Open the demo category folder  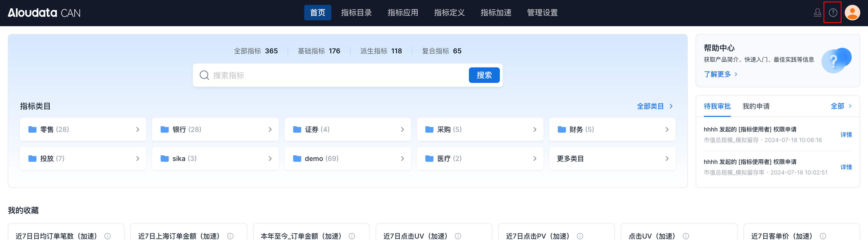(x=347, y=159)
